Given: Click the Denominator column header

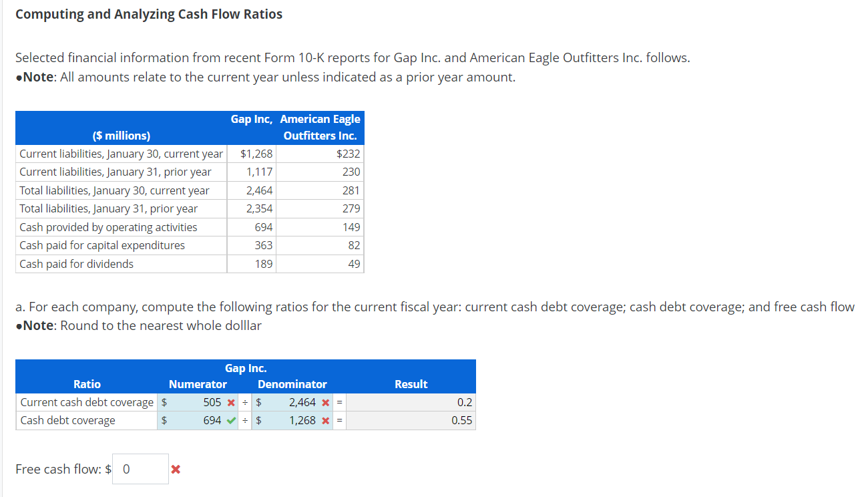Looking at the screenshot, I should pyautogui.click(x=292, y=384).
